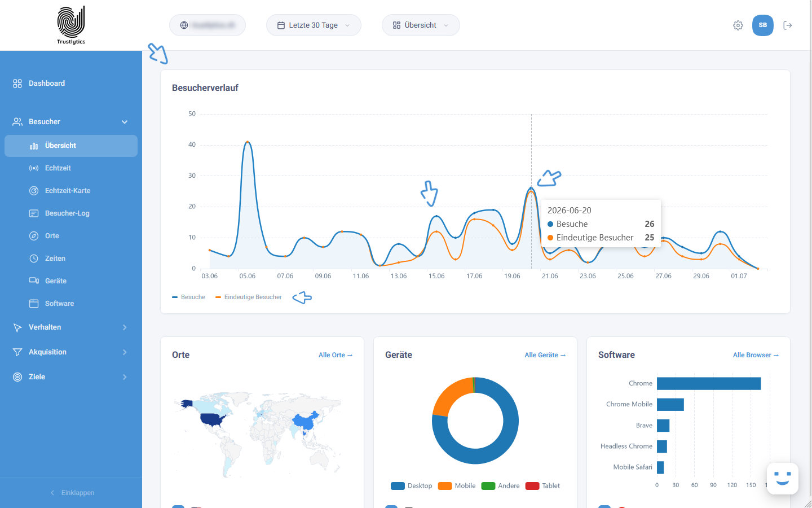
Task: Click the Trustlytics fingerprint logo
Action: (x=71, y=25)
